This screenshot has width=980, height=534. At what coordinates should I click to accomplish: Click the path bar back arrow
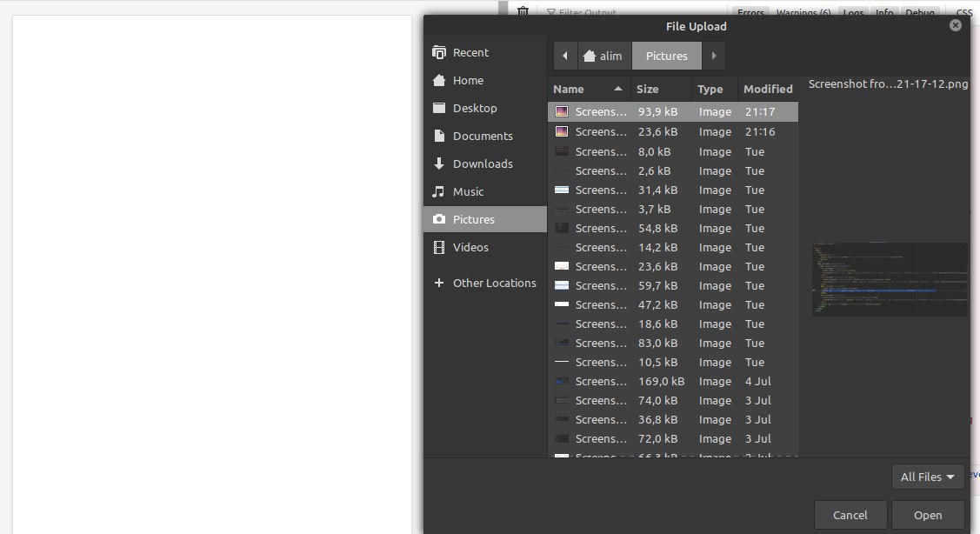[x=565, y=56]
